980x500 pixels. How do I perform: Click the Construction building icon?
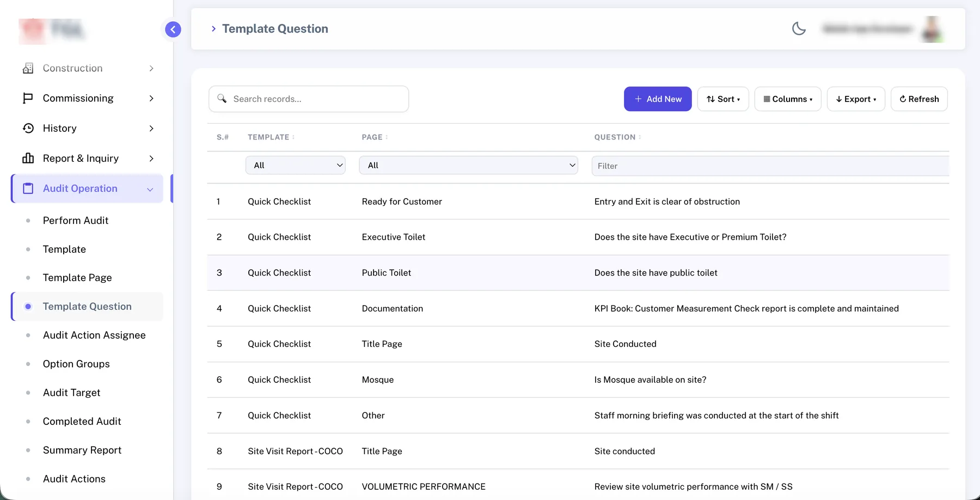(28, 68)
